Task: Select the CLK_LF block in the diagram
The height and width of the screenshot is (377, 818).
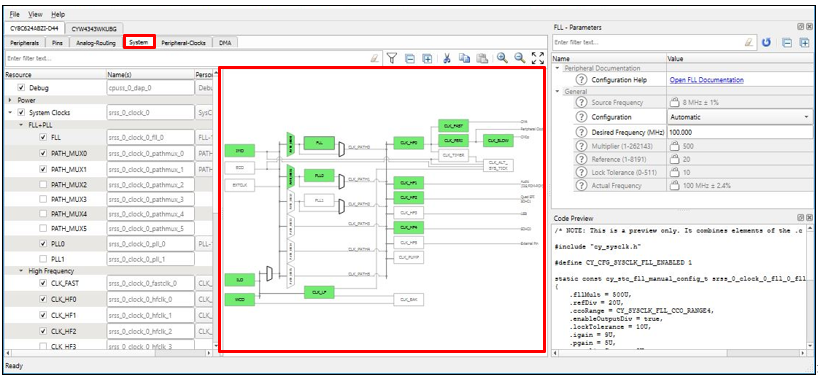Action: click(319, 292)
